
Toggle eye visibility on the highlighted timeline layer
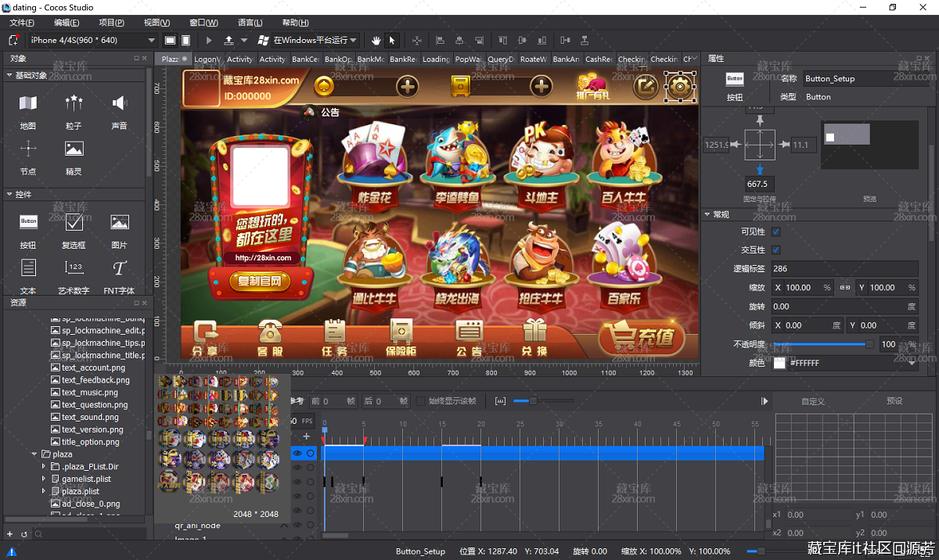(x=297, y=453)
